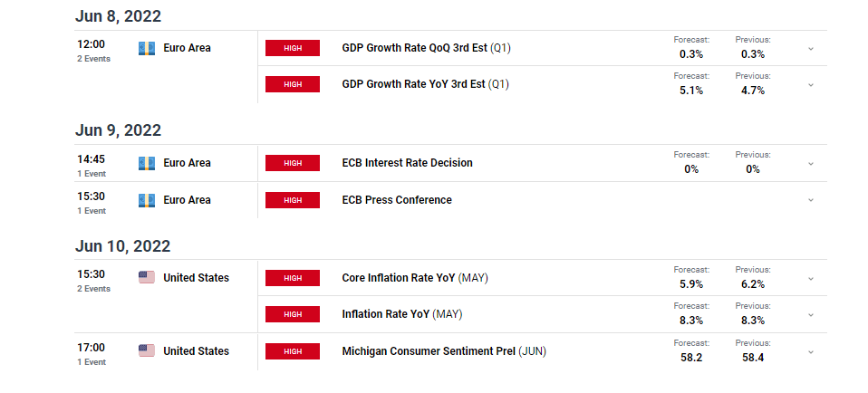Expand Inflation Rate YoY details chevron
868x393 pixels.
[x=811, y=315]
